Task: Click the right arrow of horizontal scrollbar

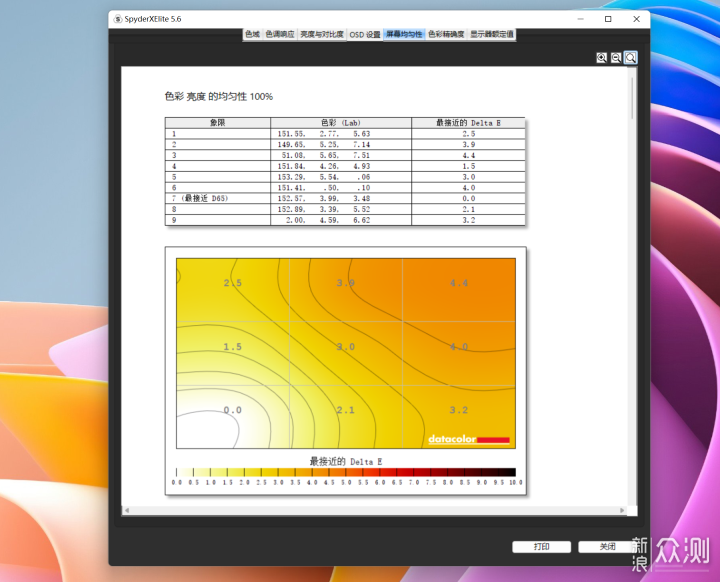Action: point(622,510)
